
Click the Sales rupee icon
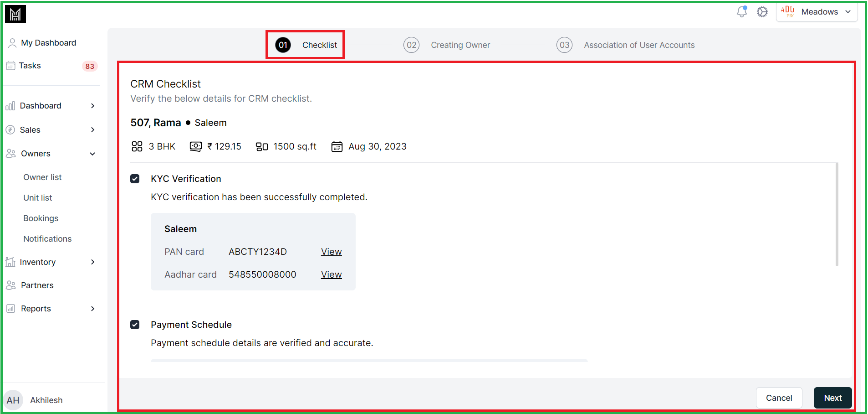[10, 130]
